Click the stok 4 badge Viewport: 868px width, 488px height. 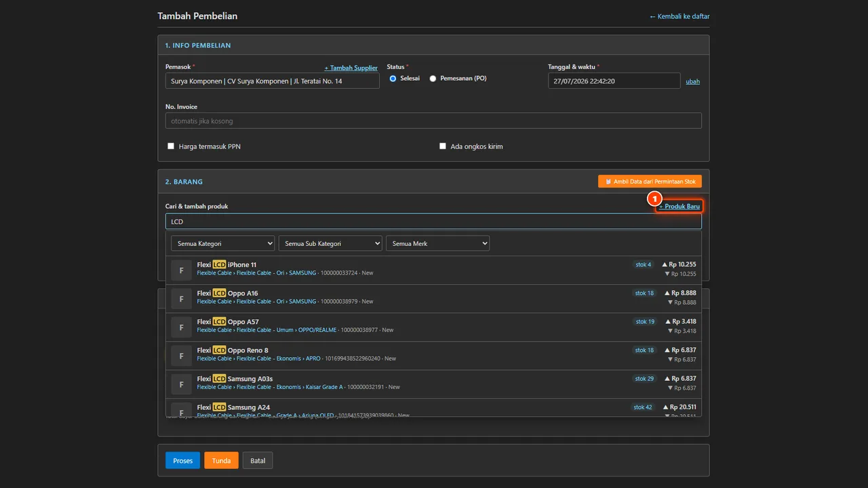pos(644,265)
